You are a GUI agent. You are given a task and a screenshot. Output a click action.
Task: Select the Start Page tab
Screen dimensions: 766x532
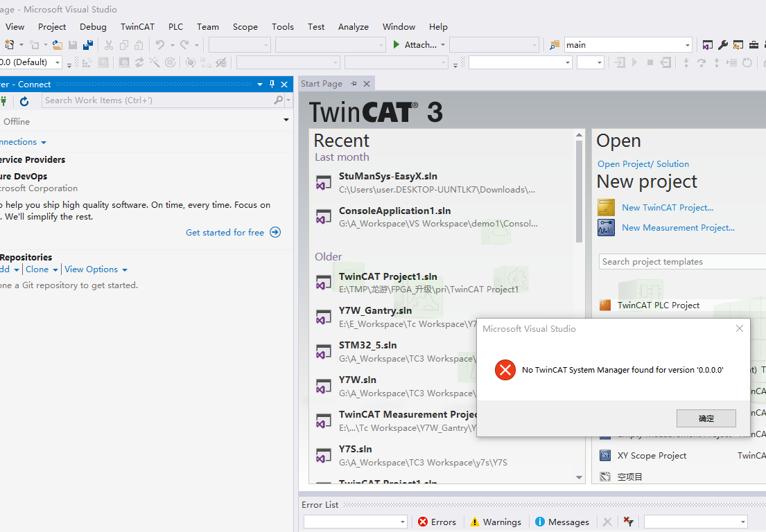pyautogui.click(x=322, y=83)
